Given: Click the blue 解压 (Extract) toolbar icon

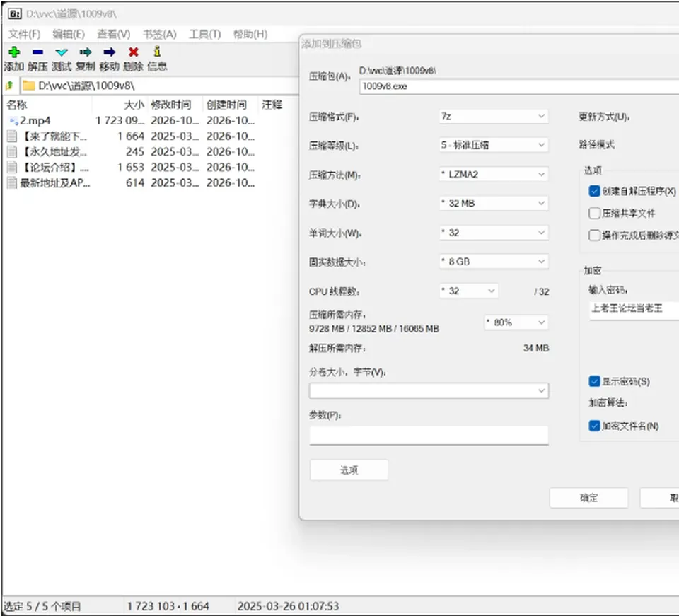Looking at the screenshot, I should 37,52.
